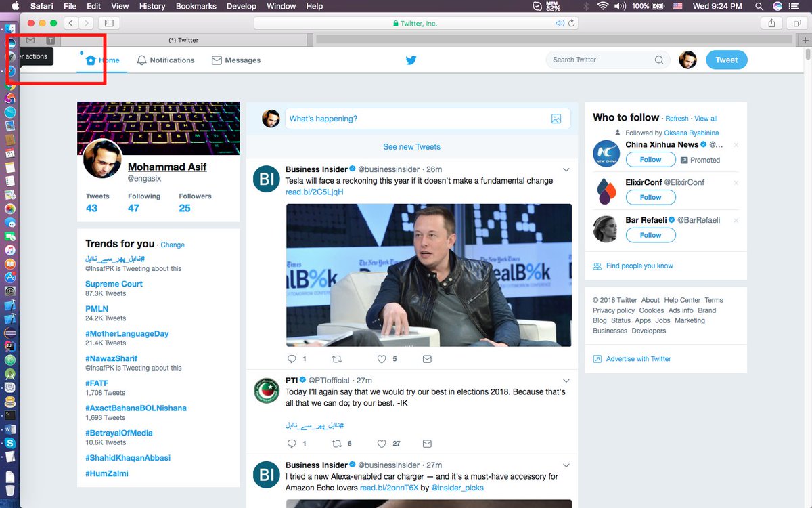Click Safari share button
The height and width of the screenshot is (508, 812).
click(x=771, y=23)
